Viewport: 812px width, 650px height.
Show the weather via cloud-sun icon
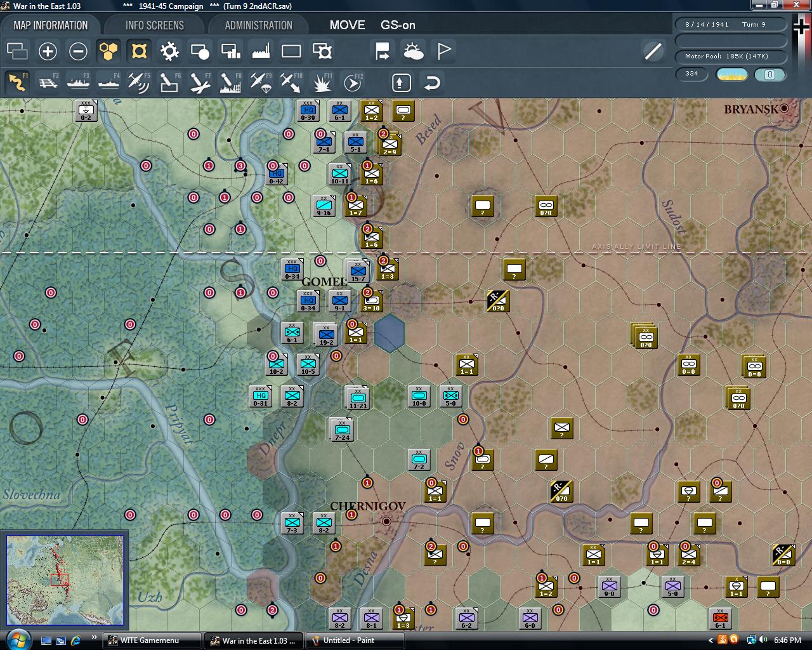pyautogui.click(x=413, y=51)
